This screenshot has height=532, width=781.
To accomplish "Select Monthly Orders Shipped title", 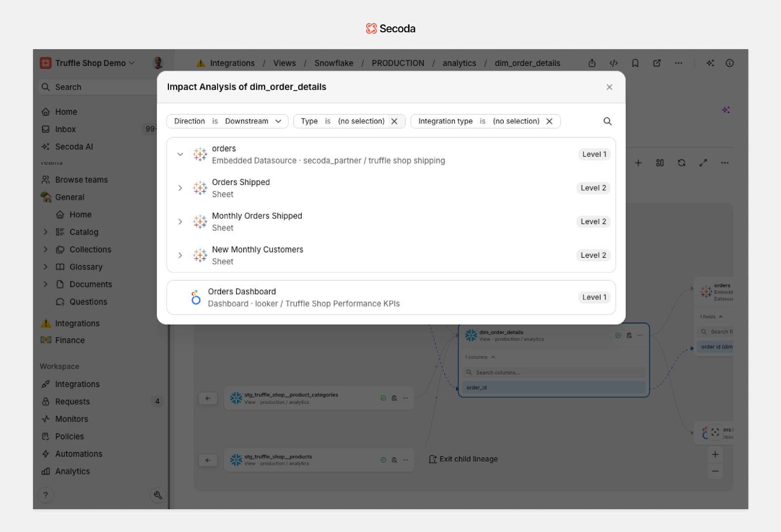I will 257,216.
